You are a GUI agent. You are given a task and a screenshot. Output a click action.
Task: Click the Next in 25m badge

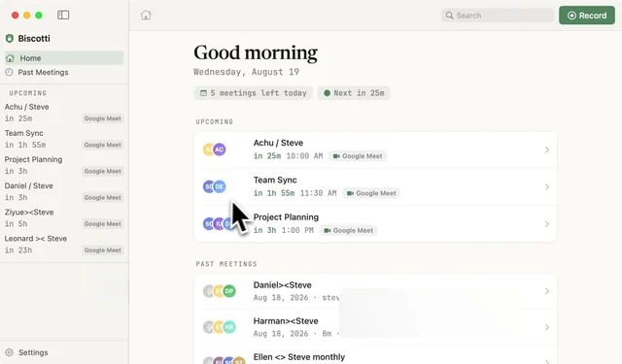[354, 93]
